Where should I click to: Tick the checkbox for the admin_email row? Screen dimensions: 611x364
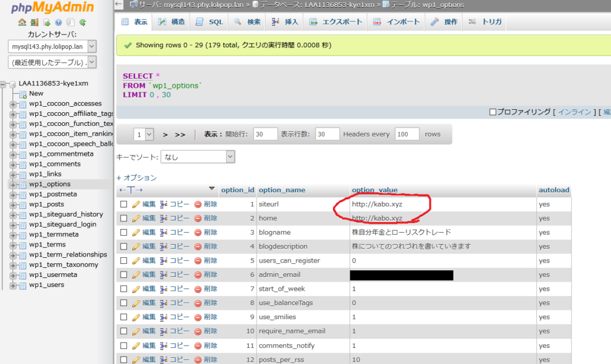pos(124,274)
